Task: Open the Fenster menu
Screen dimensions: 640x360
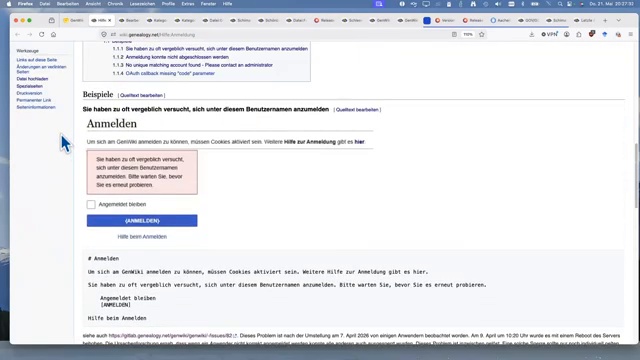Action: (x=208, y=4)
